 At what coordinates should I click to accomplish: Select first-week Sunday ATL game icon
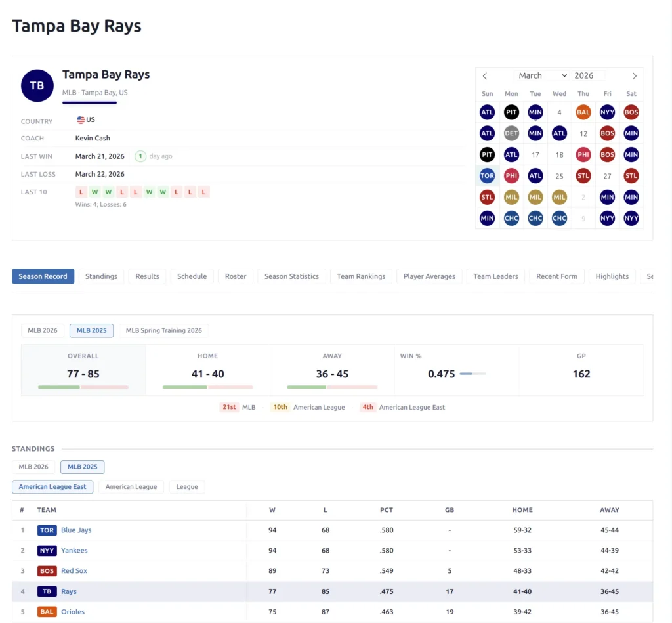click(488, 112)
